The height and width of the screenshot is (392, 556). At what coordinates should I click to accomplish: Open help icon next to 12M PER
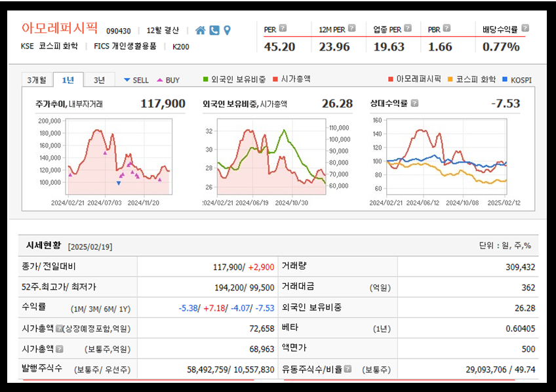pyautogui.click(x=351, y=28)
